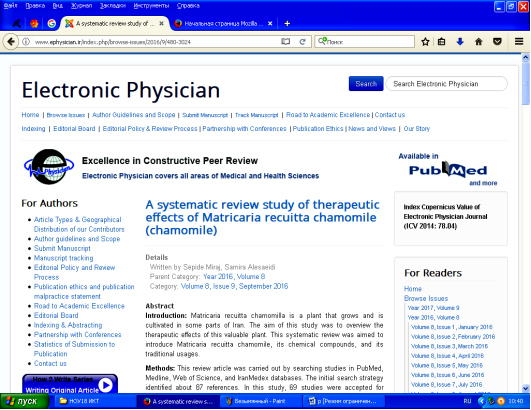Open the Правка menu

coord(35,5)
